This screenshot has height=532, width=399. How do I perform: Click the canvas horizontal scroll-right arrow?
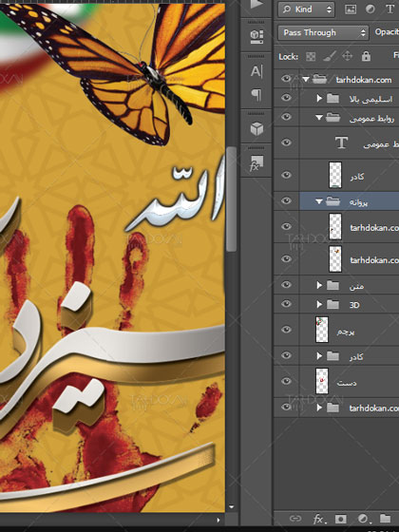(218, 520)
